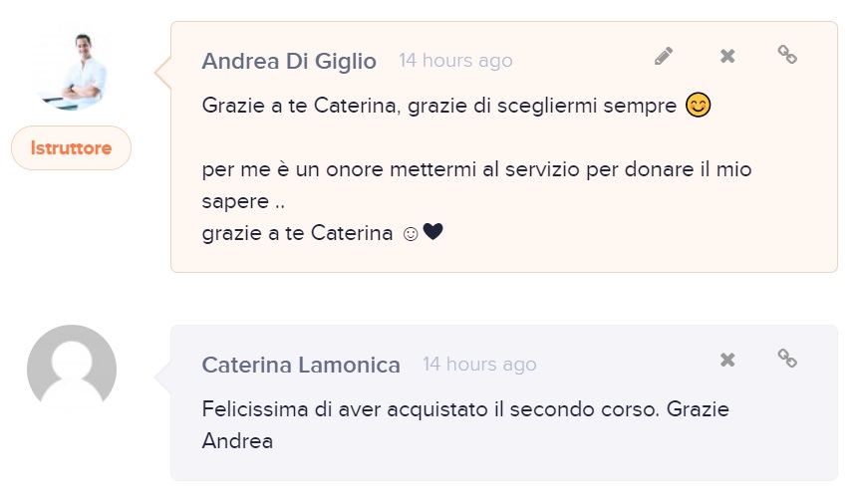Open Caterina Lamonica author name link
Image resolution: width=857 pixels, height=504 pixels.
pyautogui.click(x=301, y=365)
